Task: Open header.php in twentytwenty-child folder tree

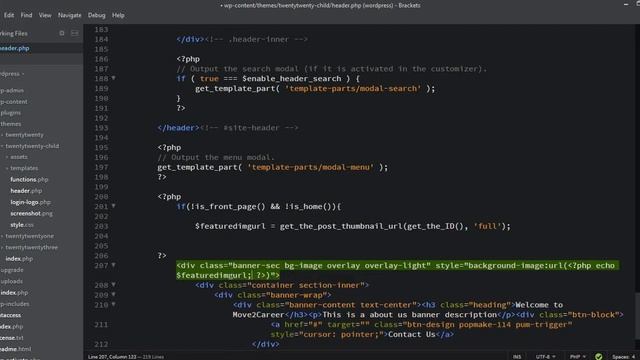Action: (26, 191)
